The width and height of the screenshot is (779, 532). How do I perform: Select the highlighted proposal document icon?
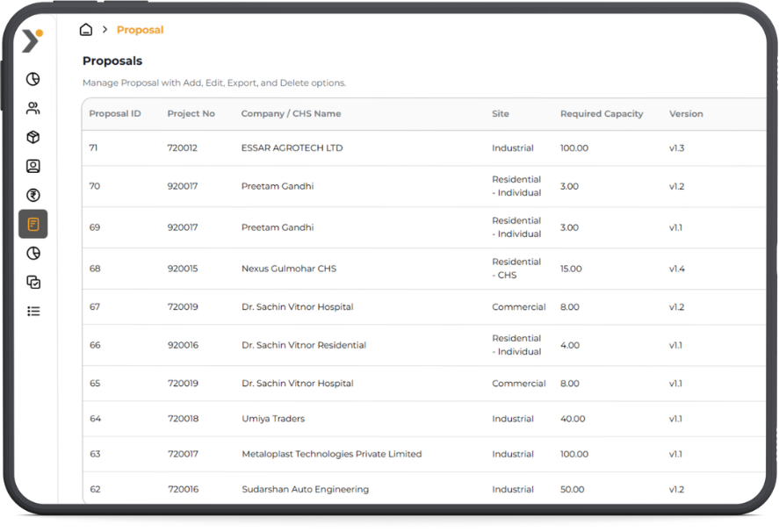pos(33,224)
